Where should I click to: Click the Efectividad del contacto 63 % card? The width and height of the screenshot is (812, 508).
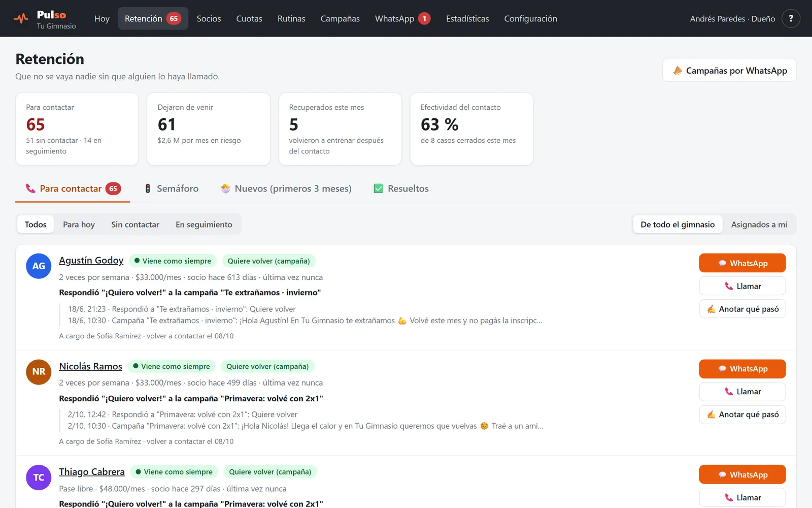(x=471, y=129)
